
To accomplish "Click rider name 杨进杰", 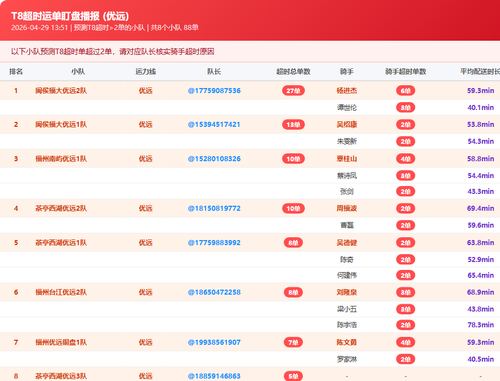I will 347,91.
